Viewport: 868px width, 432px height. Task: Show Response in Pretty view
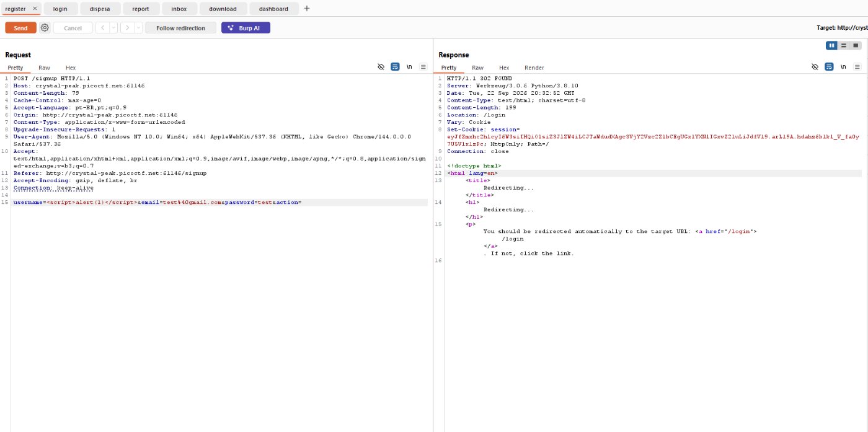tap(449, 68)
